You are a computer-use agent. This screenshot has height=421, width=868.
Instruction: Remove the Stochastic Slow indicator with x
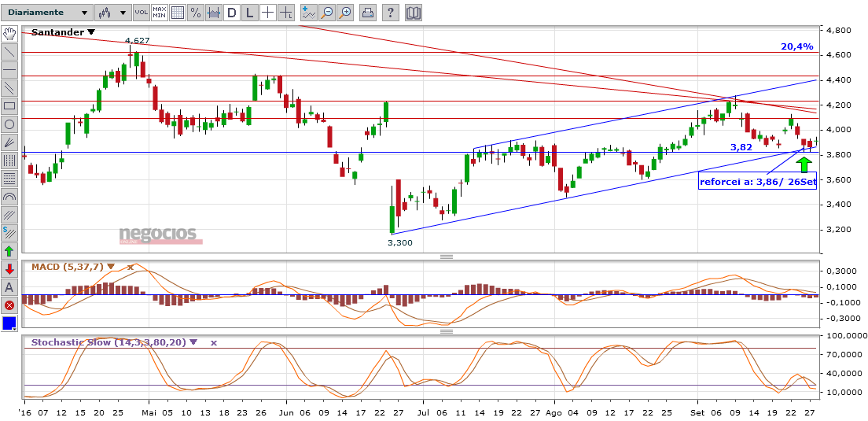point(214,342)
